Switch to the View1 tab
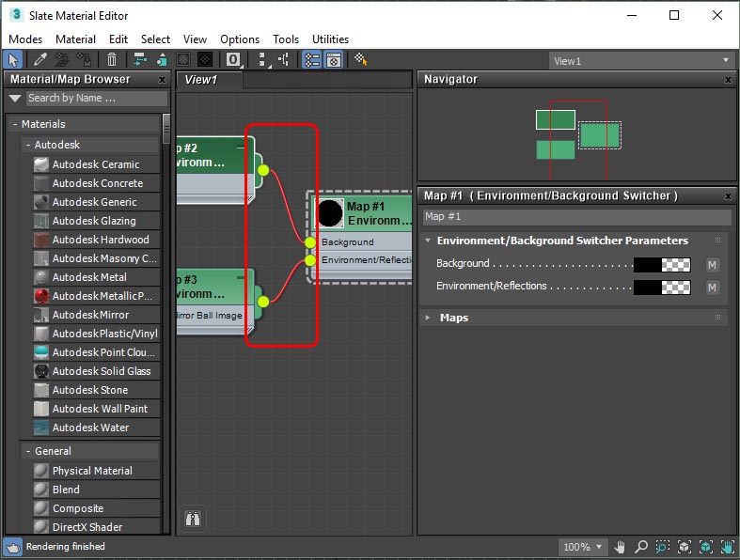 210,79
